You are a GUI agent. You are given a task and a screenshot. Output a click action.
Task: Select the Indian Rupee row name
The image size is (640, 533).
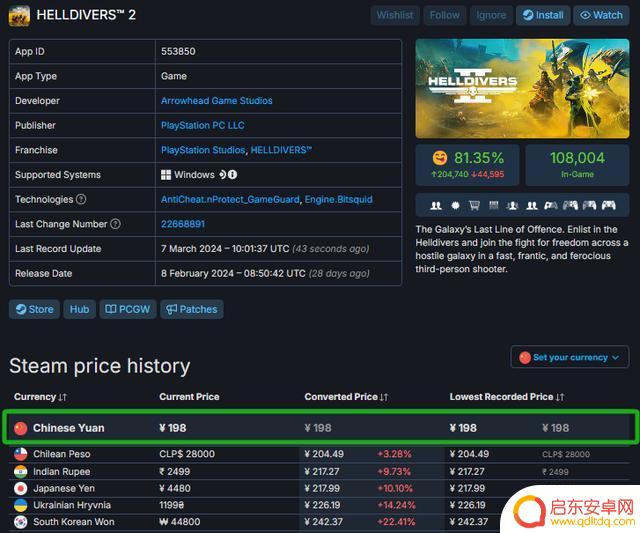pyautogui.click(x=62, y=472)
